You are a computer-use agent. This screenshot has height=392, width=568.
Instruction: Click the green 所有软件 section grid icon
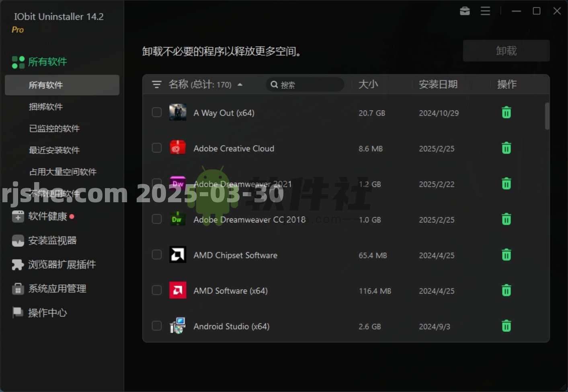(x=18, y=62)
